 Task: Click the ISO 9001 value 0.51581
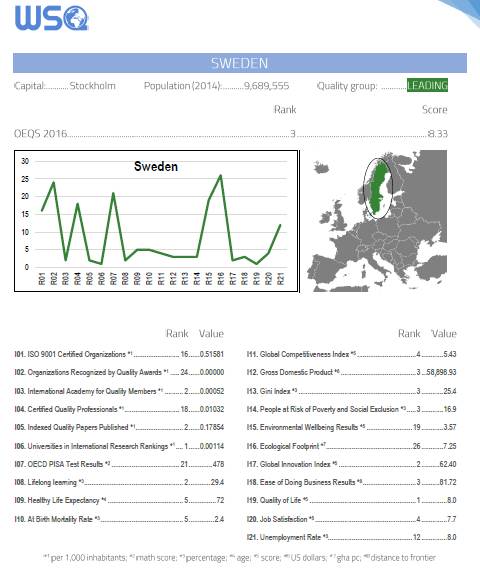[x=212, y=354]
